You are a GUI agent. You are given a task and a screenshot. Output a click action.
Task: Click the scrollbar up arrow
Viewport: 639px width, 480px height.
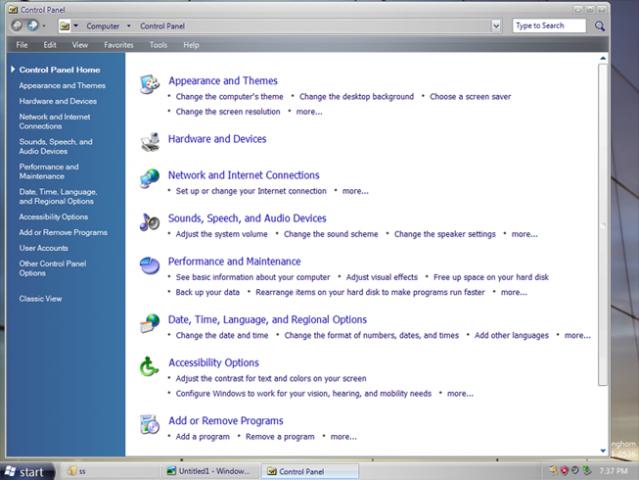pyautogui.click(x=603, y=58)
